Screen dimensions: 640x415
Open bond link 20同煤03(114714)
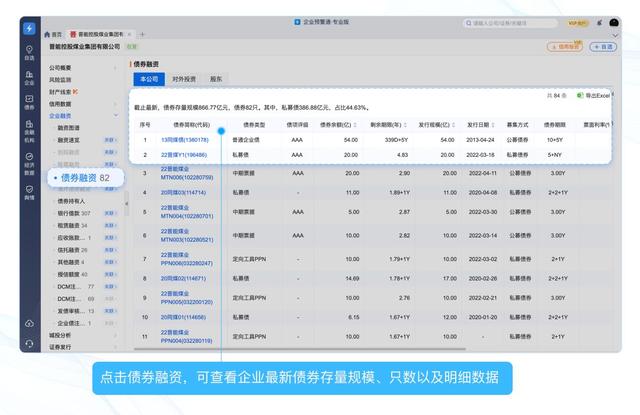tap(183, 193)
